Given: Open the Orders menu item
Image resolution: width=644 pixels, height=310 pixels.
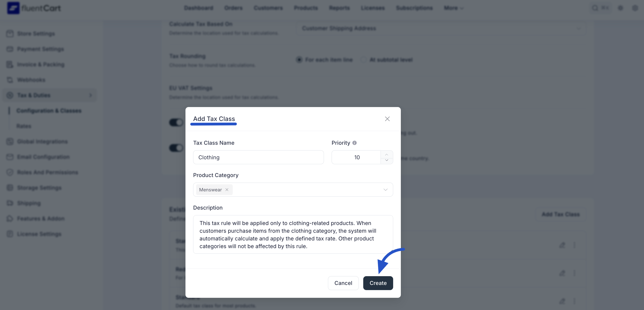Looking at the screenshot, I should pos(233,8).
